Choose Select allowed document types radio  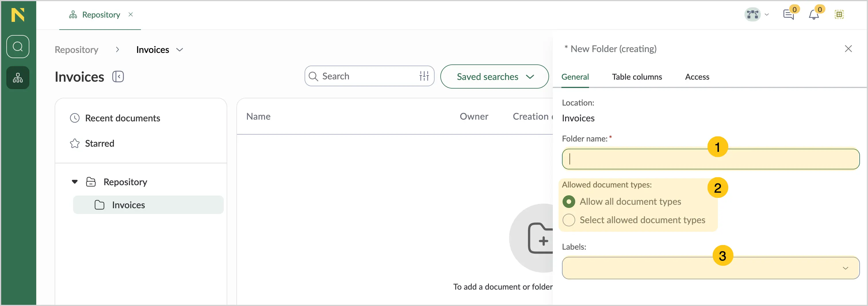[569, 220]
